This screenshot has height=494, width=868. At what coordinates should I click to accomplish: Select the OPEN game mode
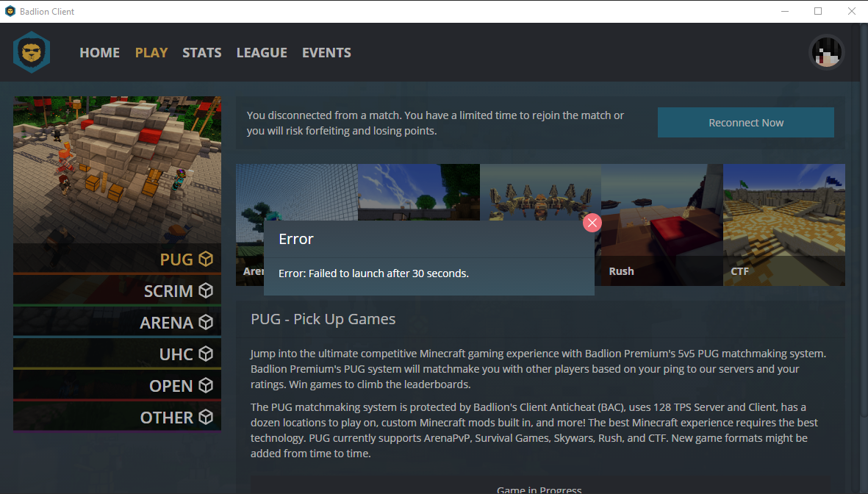tap(118, 385)
